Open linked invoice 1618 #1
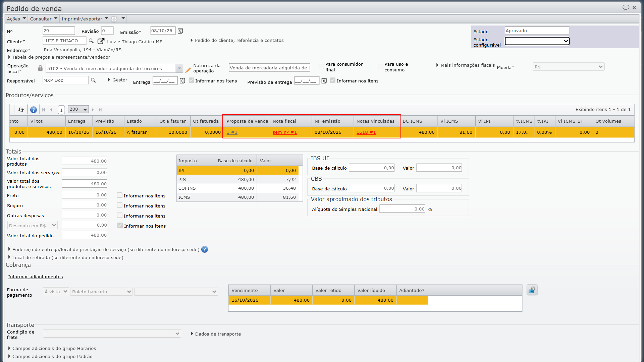This screenshot has height=362, width=644. [x=366, y=132]
